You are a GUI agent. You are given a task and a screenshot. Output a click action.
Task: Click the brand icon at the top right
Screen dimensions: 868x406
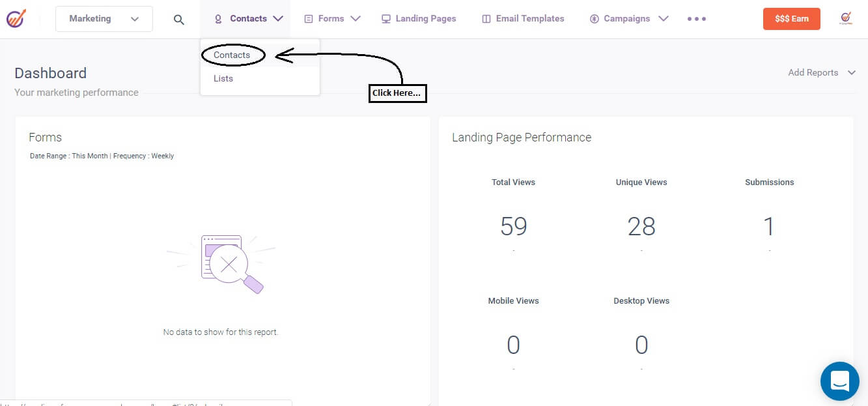pos(846,18)
